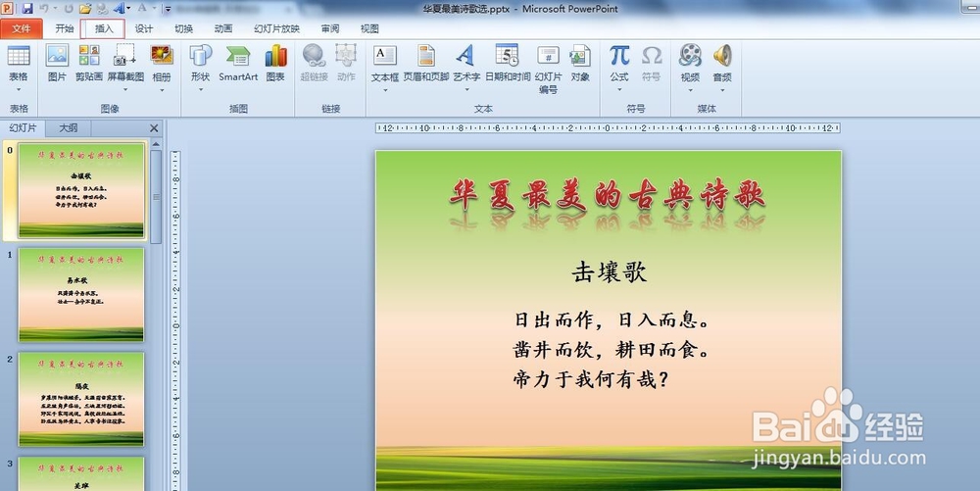Insert 日期和时间 date and time
The width and height of the screenshot is (980, 491).
coord(508,63)
